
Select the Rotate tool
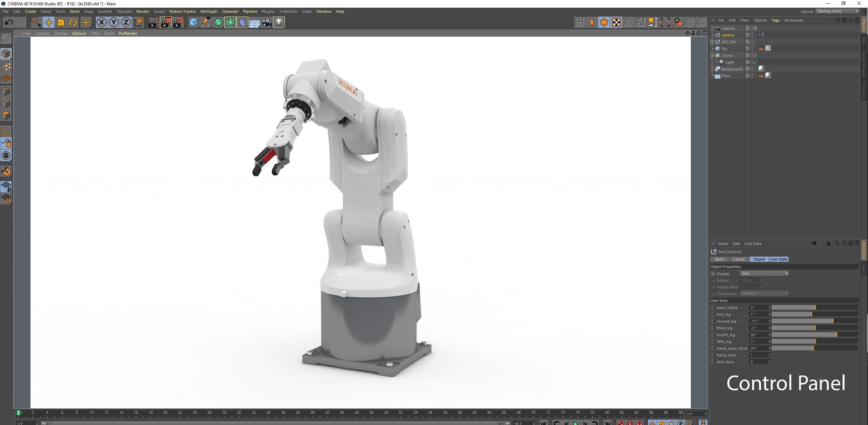(x=73, y=22)
